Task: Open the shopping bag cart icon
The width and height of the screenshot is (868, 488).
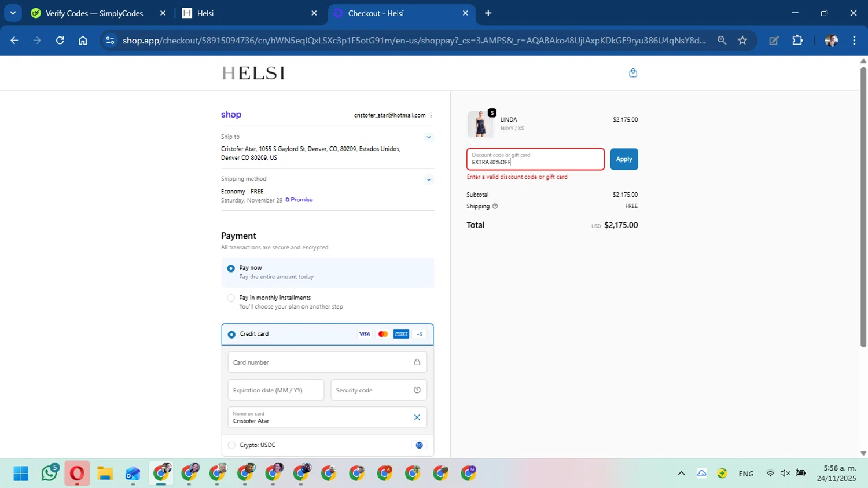Action: click(x=633, y=73)
